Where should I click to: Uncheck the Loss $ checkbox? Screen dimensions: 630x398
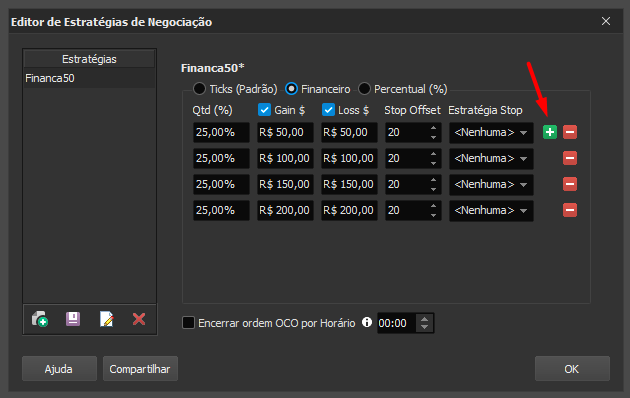pyautogui.click(x=328, y=110)
